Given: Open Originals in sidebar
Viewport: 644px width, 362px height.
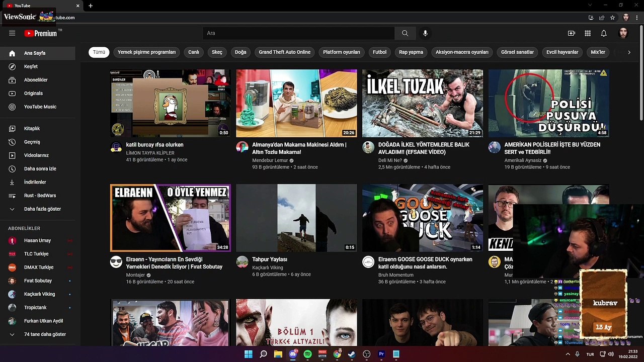Looking at the screenshot, I should (38, 93).
